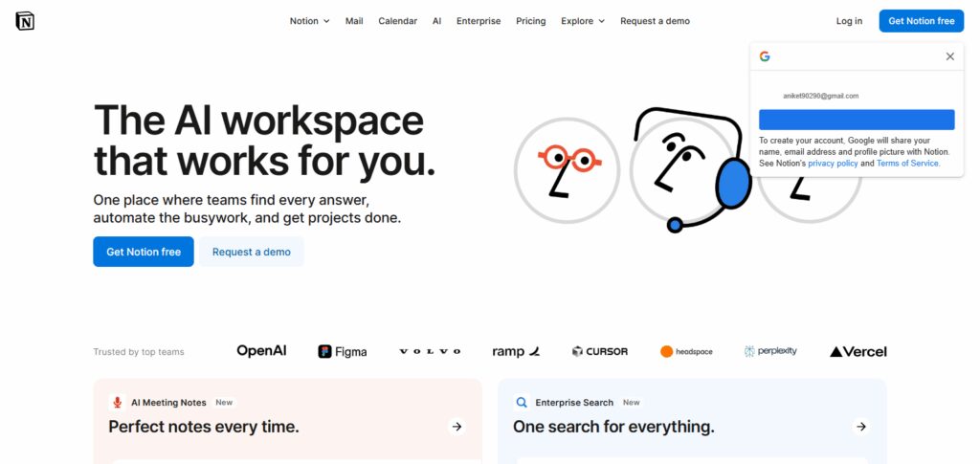
Task: Click the hero Get Notion free button
Action: (144, 252)
